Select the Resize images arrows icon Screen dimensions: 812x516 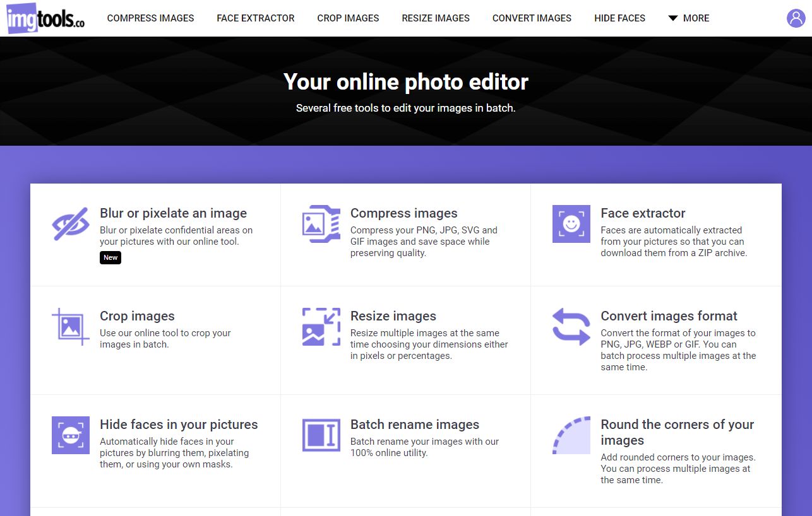tap(321, 326)
